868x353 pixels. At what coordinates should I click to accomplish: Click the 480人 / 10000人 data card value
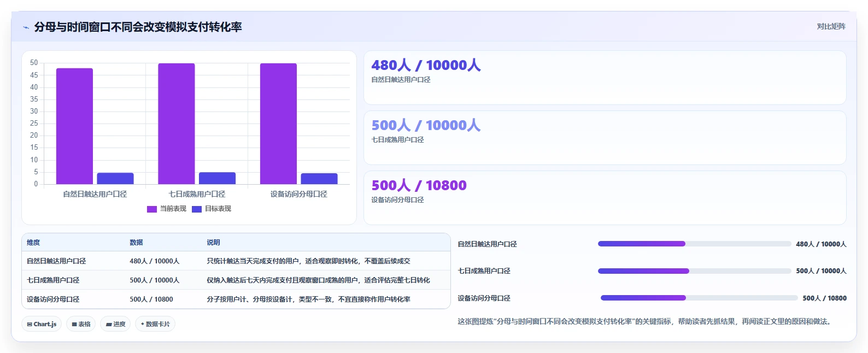point(426,65)
